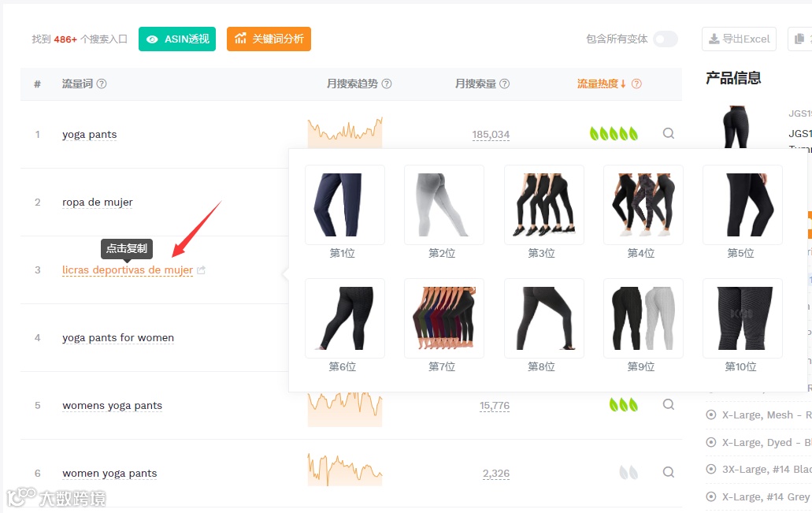Select variant X-Large, Mesh radio option
The image size is (812, 513).
tap(711, 414)
